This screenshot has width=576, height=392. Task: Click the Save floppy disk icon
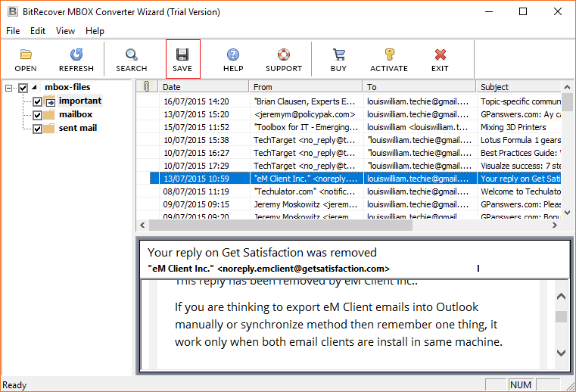(x=182, y=54)
